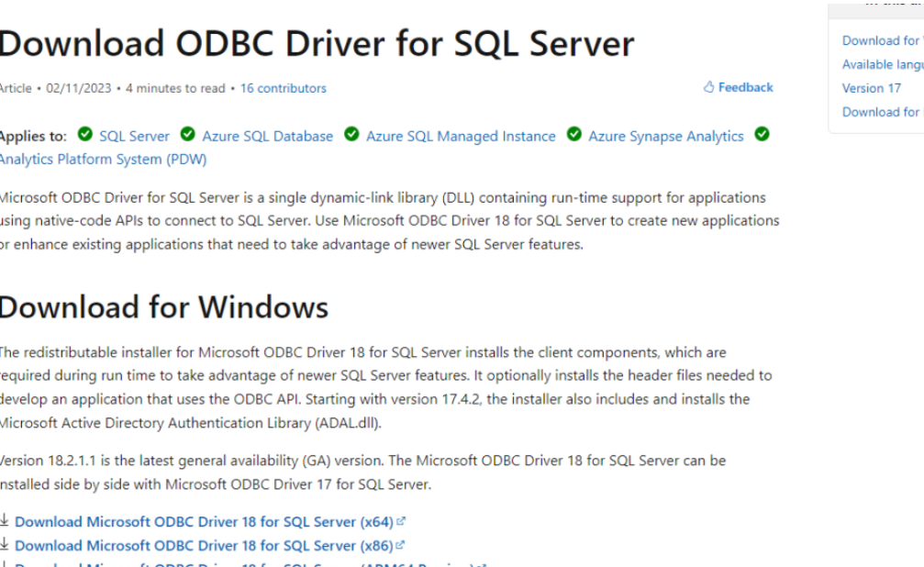Follow the Azure SQL Database link

267,136
